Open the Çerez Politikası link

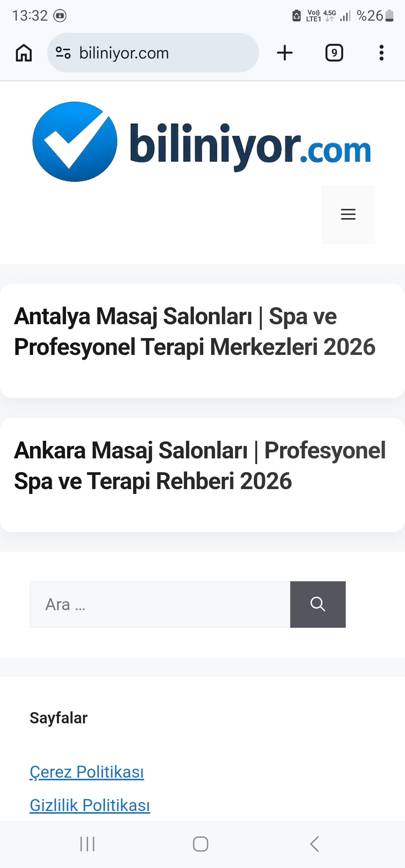[x=87, y=772]
